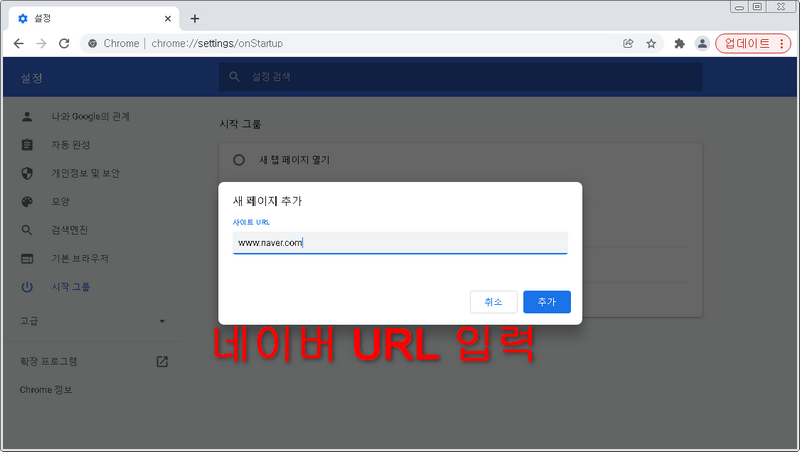Open 확장 프로그램 external link
Viewport: 800px width, 452px height.
click(x=48, y=361)
